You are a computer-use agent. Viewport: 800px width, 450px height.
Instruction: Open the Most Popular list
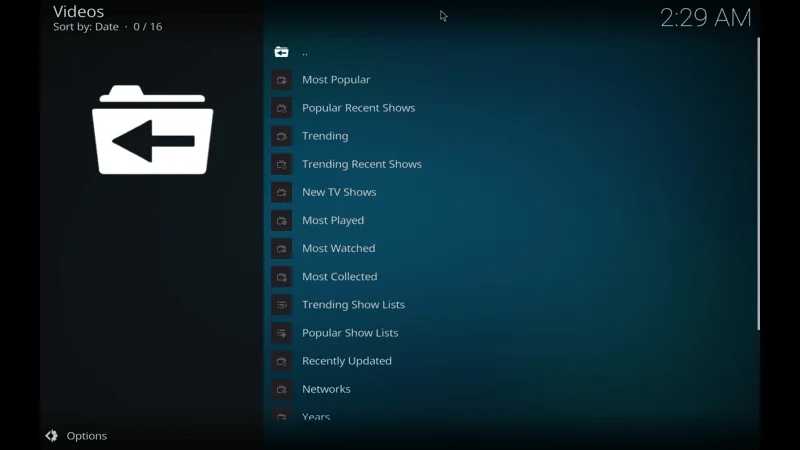pos(336,80)
